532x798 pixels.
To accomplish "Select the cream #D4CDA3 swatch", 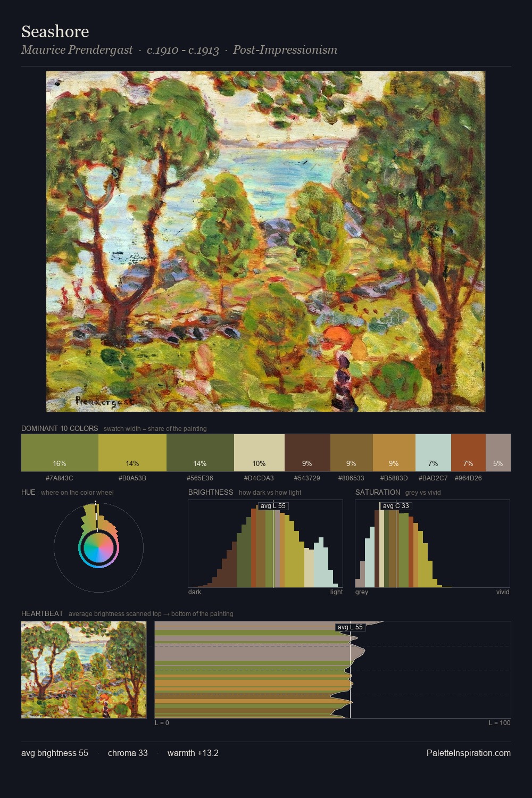I will click(x=259, y=453).
